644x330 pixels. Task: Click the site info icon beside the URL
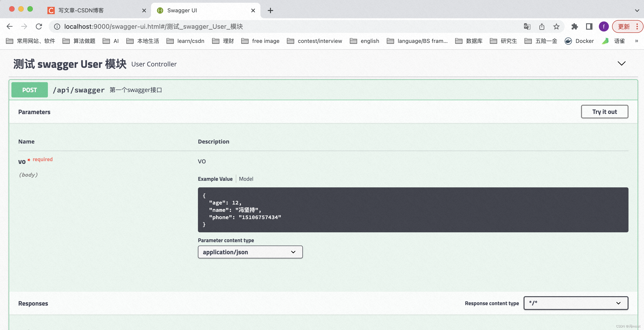tap(57, 27)
